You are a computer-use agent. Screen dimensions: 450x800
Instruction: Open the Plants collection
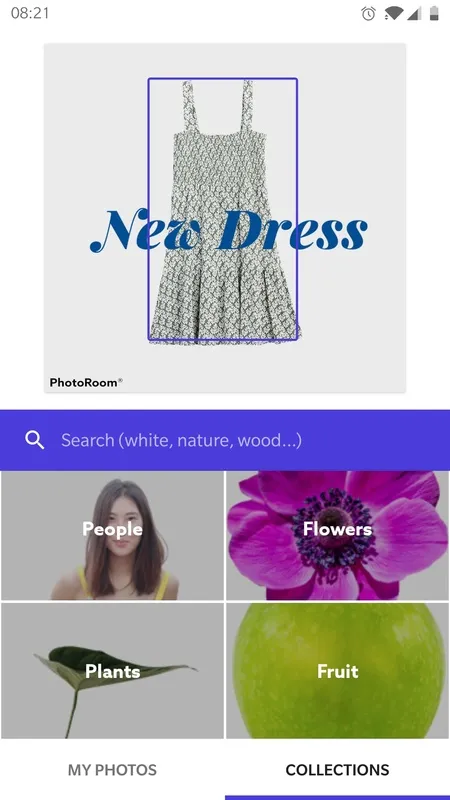(112, 670)
